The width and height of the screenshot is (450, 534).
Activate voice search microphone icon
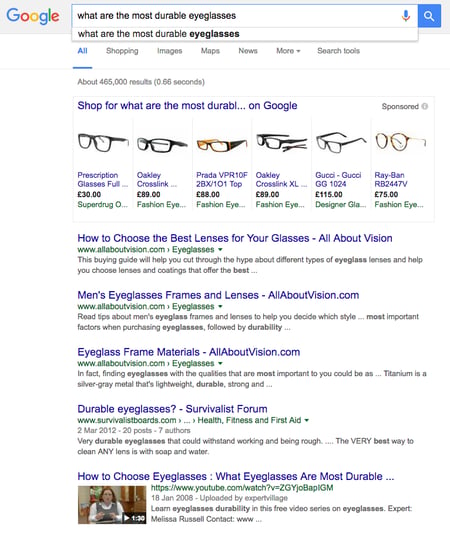(406, 16)
